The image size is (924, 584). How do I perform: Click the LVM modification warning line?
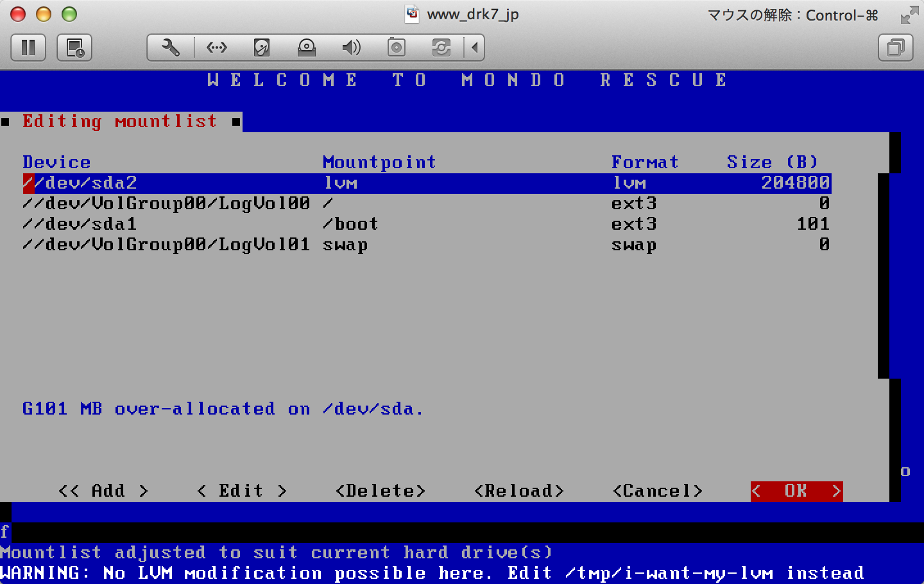(x=432, y=573)
